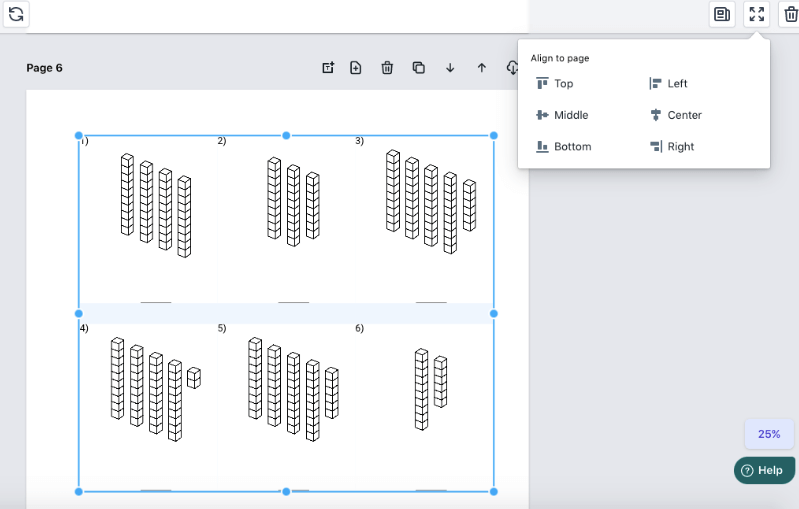
Task: Align selection to Center of page
Action: click(676, 115)
